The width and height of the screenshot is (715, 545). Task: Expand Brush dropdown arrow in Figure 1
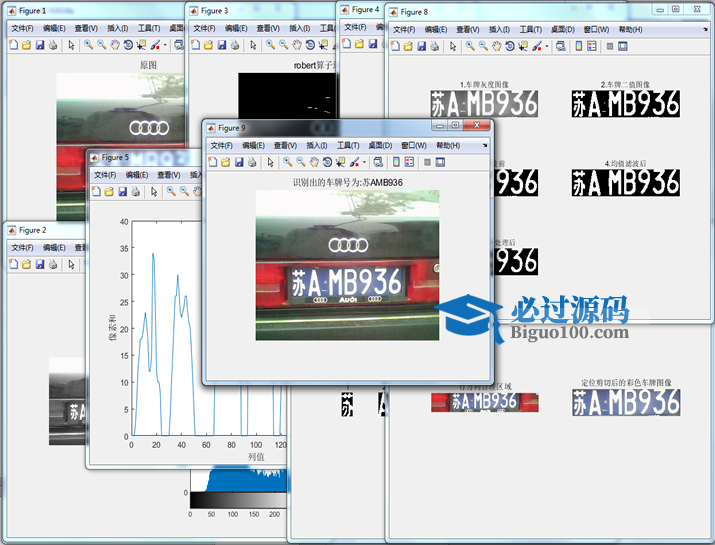click(x=165, y=45)
